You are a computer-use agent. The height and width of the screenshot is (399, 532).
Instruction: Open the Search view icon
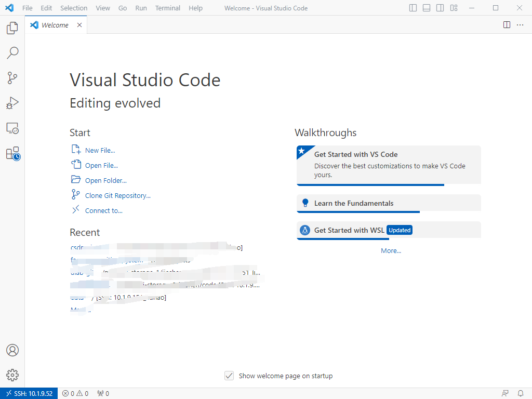tap(12, 53)
